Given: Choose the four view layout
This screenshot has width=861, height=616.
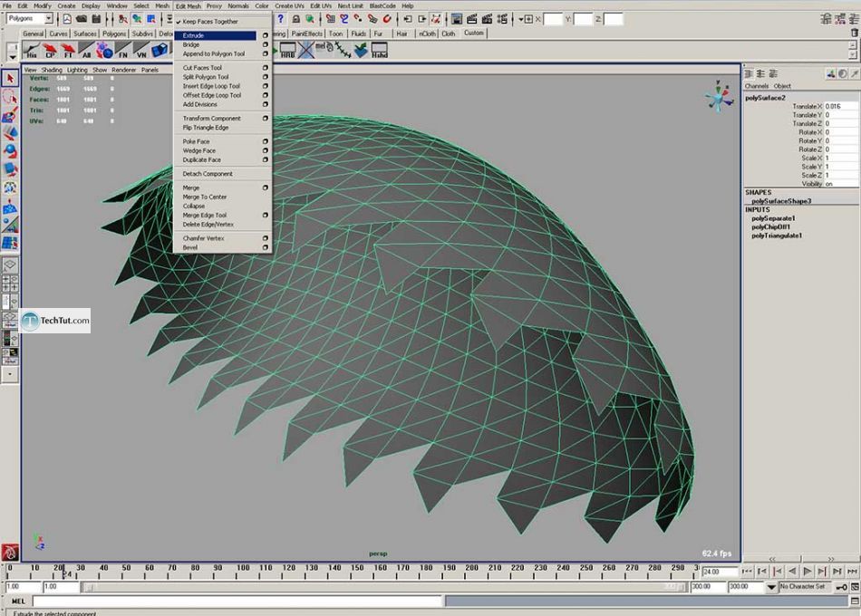Looking at the screenshot, I should (10, 284).
